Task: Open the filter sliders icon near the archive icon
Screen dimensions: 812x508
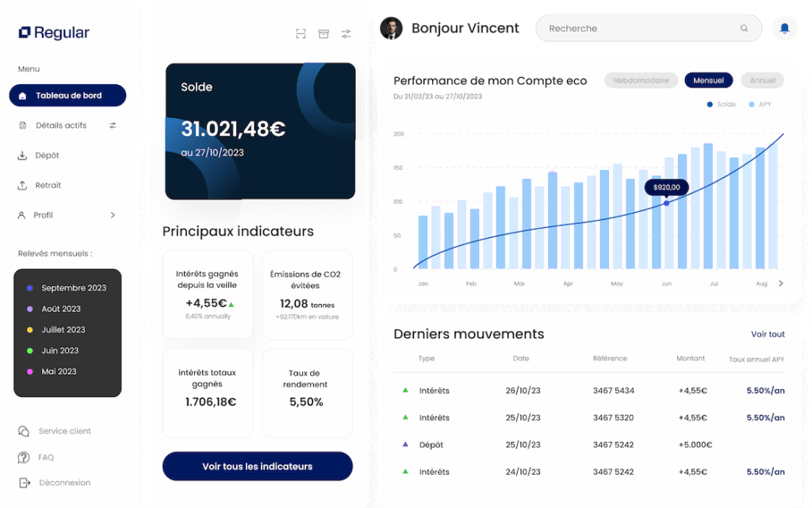Action: coord(346,33)
